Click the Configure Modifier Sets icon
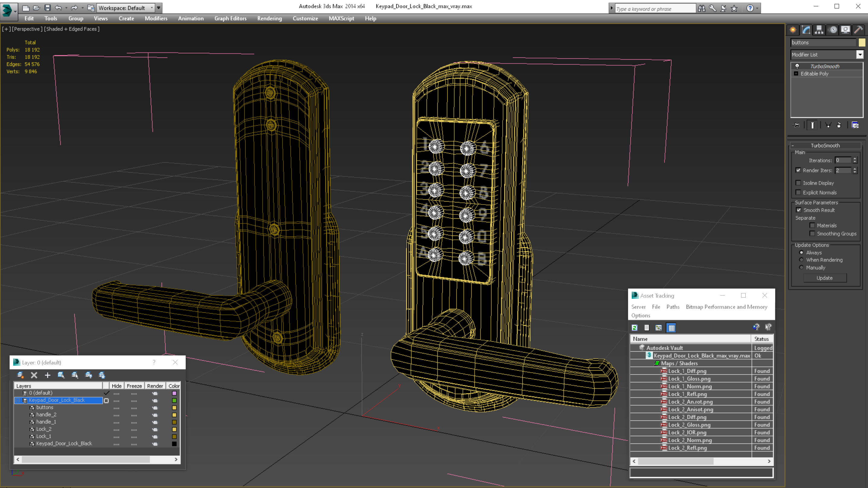 point(855,125)
